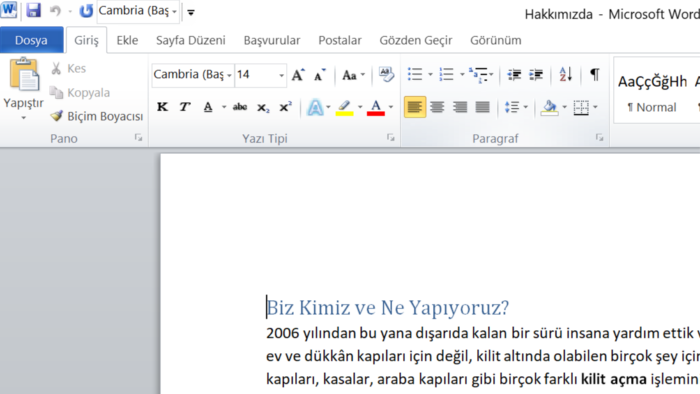
Task: Toggle show paragraph marks ¶
Action: click(595, 75)
